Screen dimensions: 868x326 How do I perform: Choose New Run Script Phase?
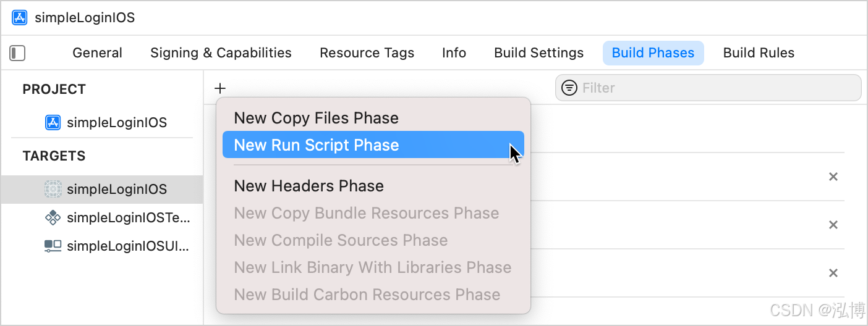pos(317,145)
